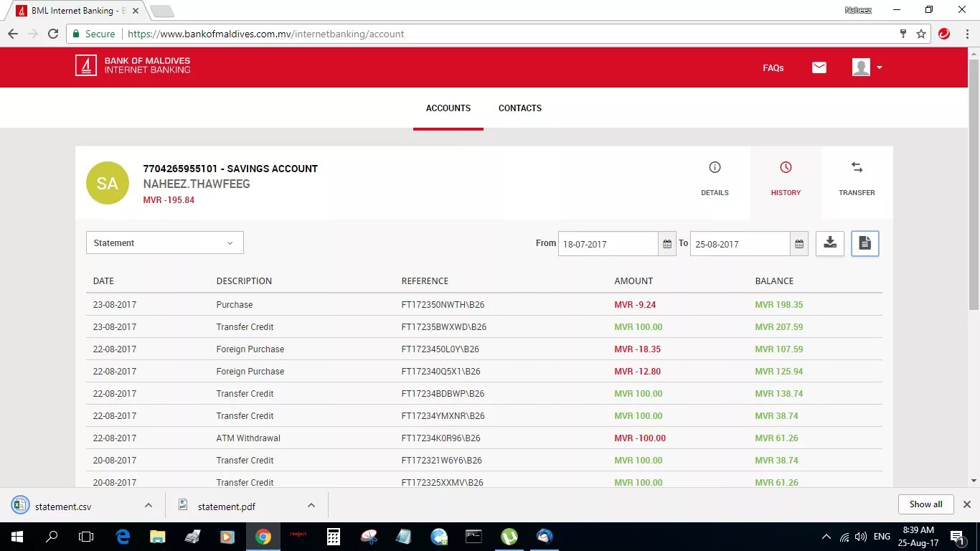This screenshot has height=551, width=980.
Task: Open the Statement type dropdown
Action: 165,242
